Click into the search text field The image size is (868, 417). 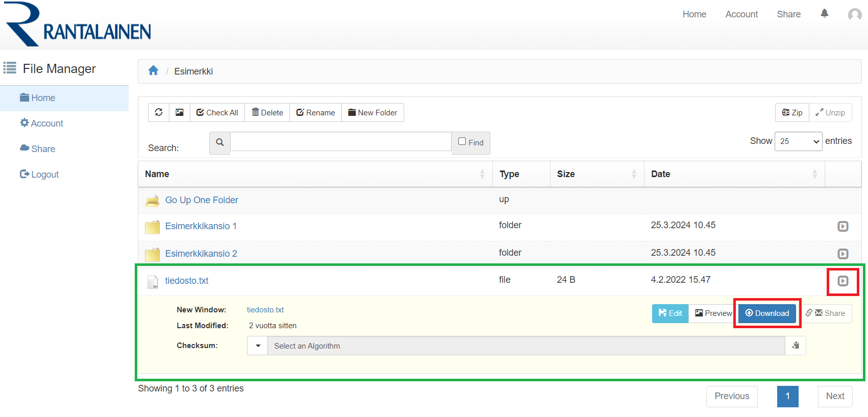click(x=340, y=142)
